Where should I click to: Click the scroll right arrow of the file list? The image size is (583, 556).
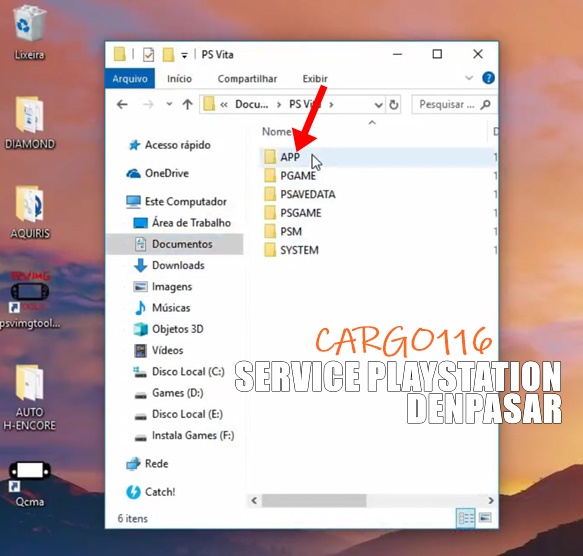pos(491,501)
